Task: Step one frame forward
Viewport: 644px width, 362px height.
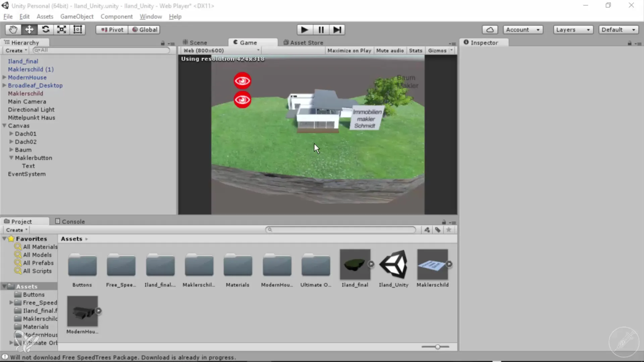Action: pyautogui.click(x=337, y=30)
